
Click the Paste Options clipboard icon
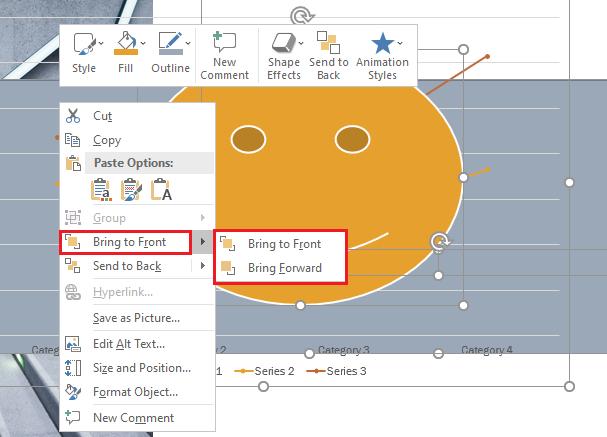[x=73, y=163]
